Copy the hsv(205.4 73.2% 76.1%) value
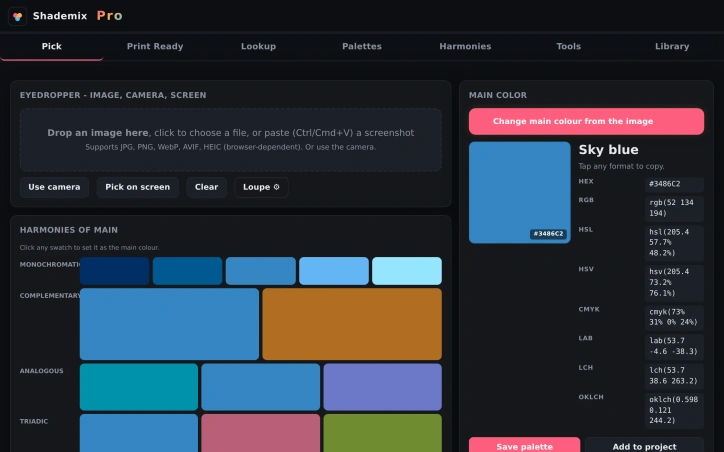Viewport: 724px width, 452px height. point(674,282)
